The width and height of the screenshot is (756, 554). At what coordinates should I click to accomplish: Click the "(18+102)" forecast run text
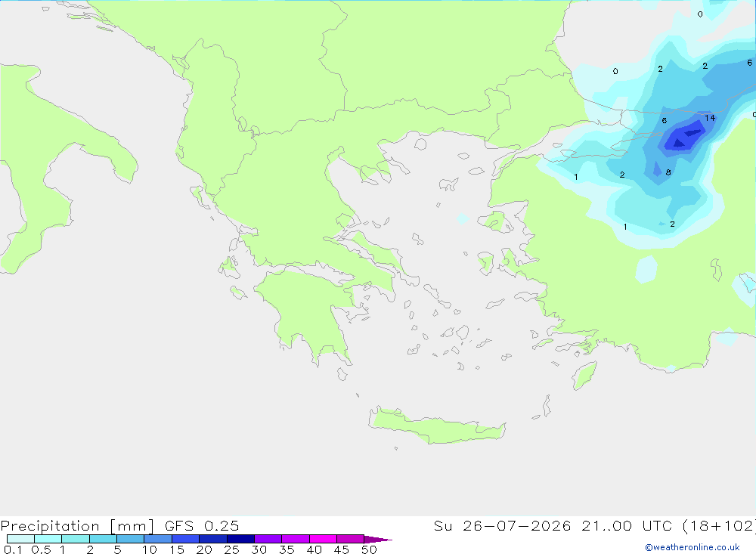[720, 526]
